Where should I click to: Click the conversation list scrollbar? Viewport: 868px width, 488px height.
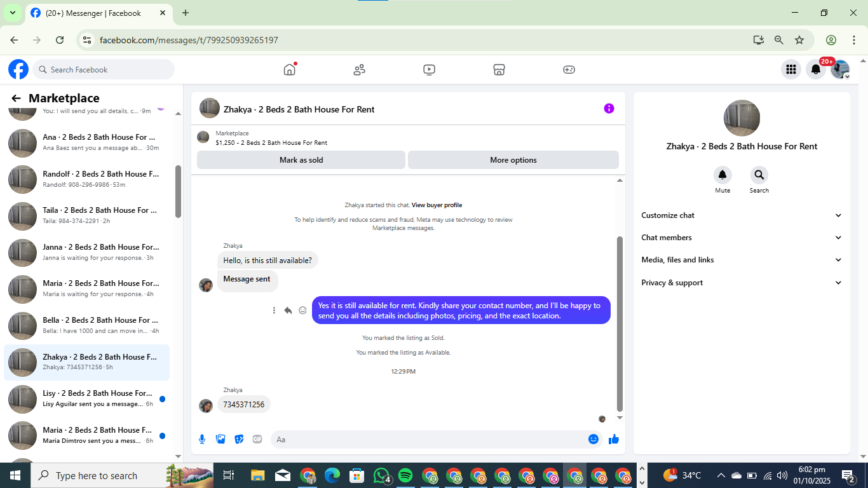coord(179,191)
